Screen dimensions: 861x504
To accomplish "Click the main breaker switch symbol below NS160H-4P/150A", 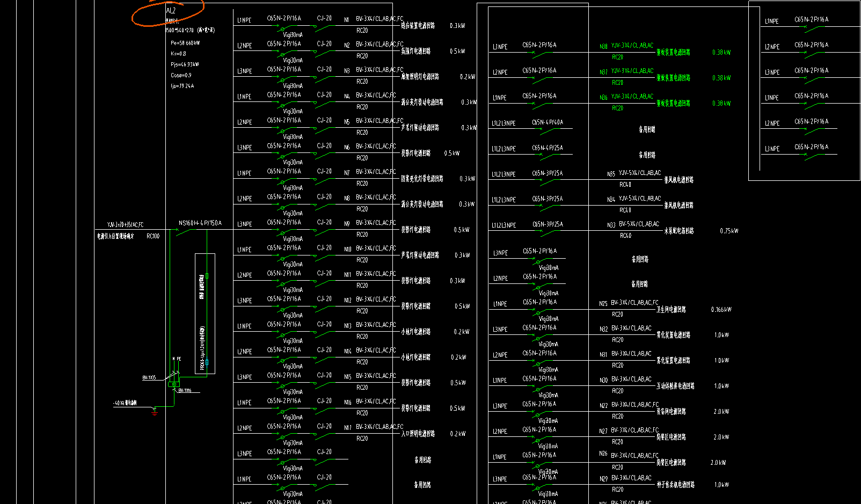I will (x=183, y=232).
